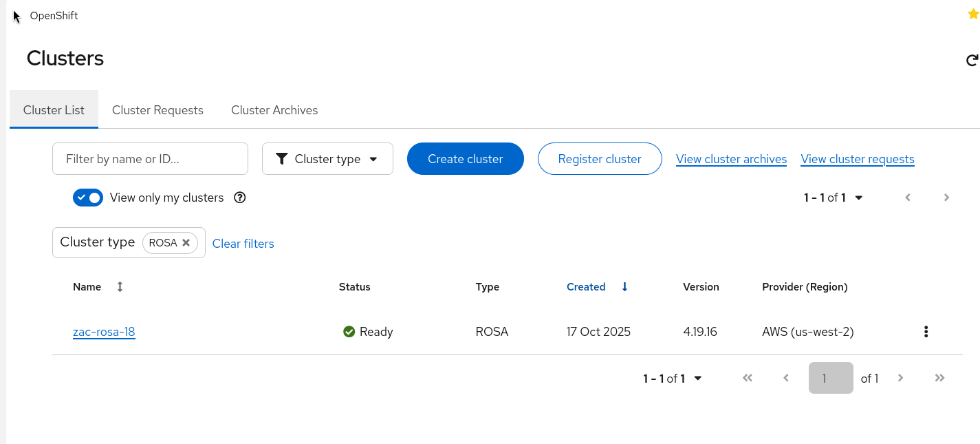
Task: Go to first page double-chevron icon
Action: (x=748, y=378)
